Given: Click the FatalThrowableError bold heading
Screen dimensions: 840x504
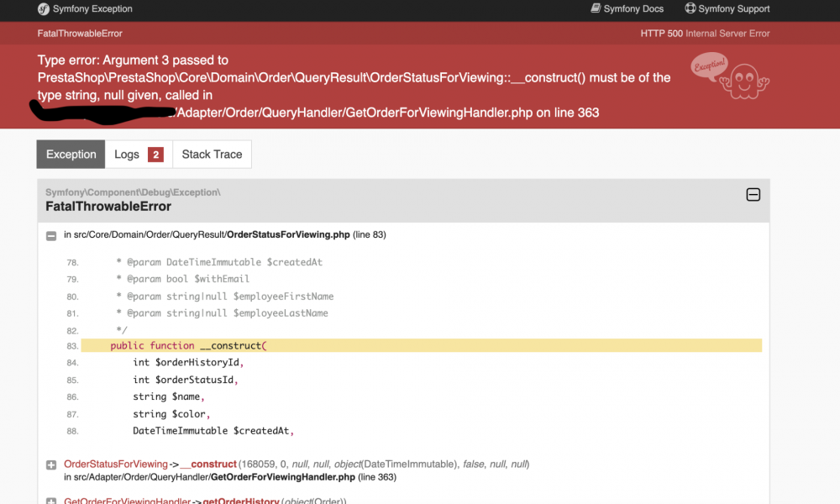Looking at the screenshot, I should point(108,207).
